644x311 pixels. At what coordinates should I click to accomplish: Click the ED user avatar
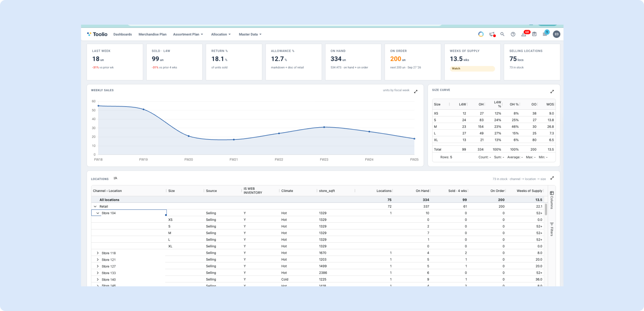556,34
